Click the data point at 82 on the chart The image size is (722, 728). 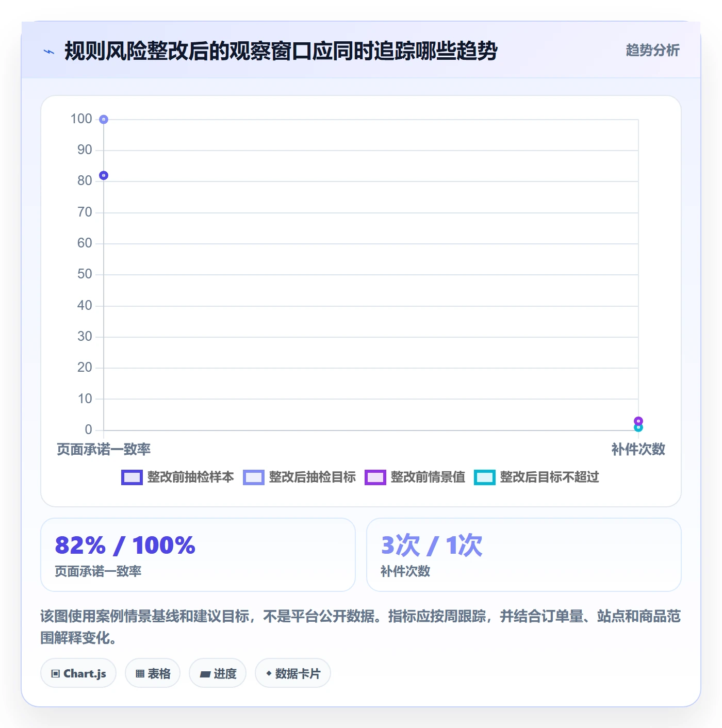pos(104,176)
